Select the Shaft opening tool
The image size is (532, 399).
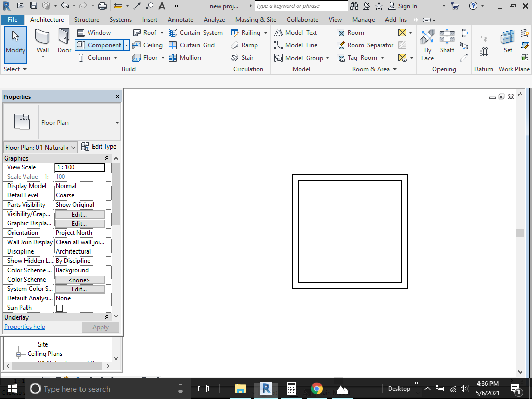click(x=447, y=42)
